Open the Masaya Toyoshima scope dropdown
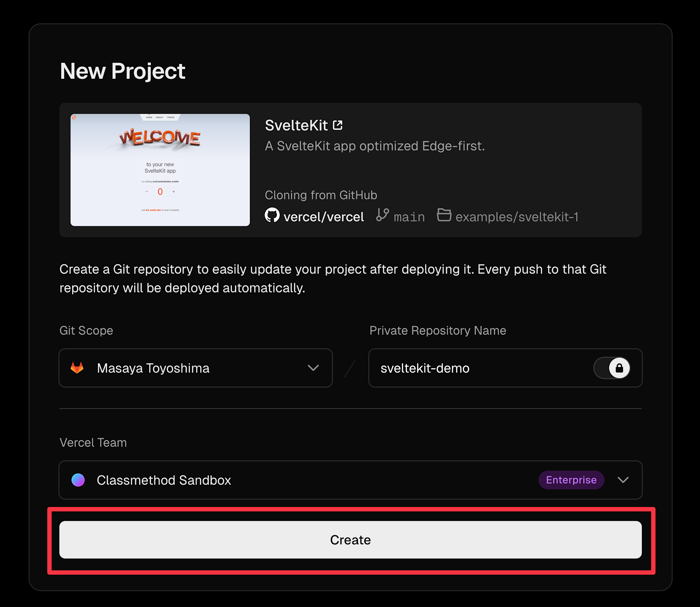700x607 pixels. point(195,368)
